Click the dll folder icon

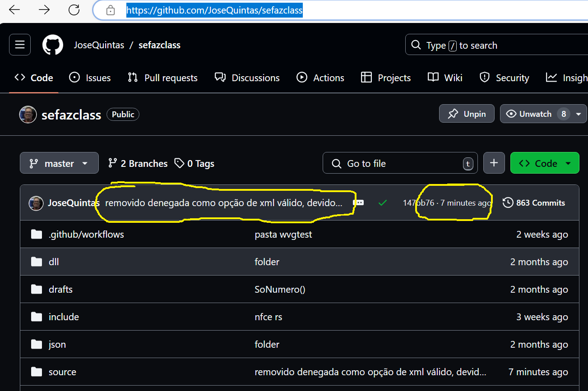coord(37,262)
